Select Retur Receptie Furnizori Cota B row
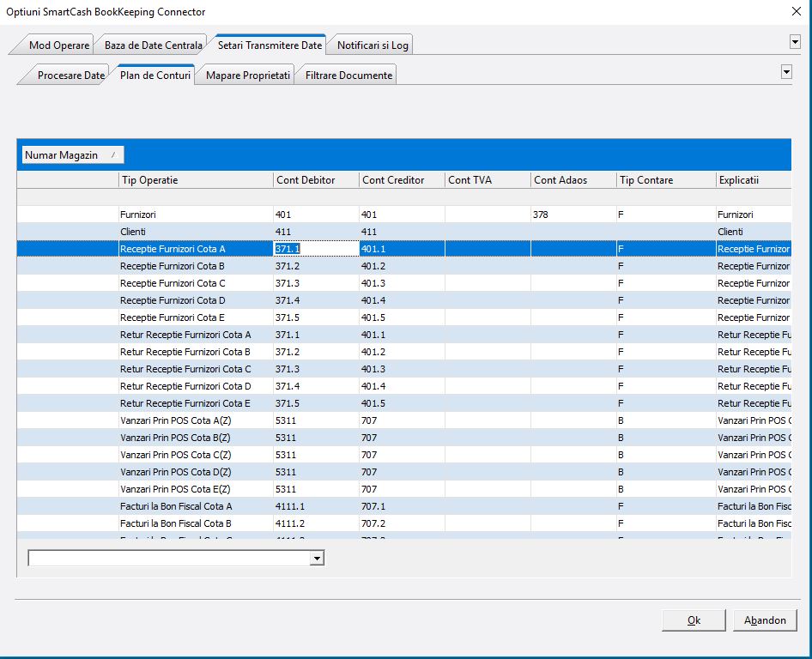The height and width of the screenshot is (659, 812). coord(404,352)
